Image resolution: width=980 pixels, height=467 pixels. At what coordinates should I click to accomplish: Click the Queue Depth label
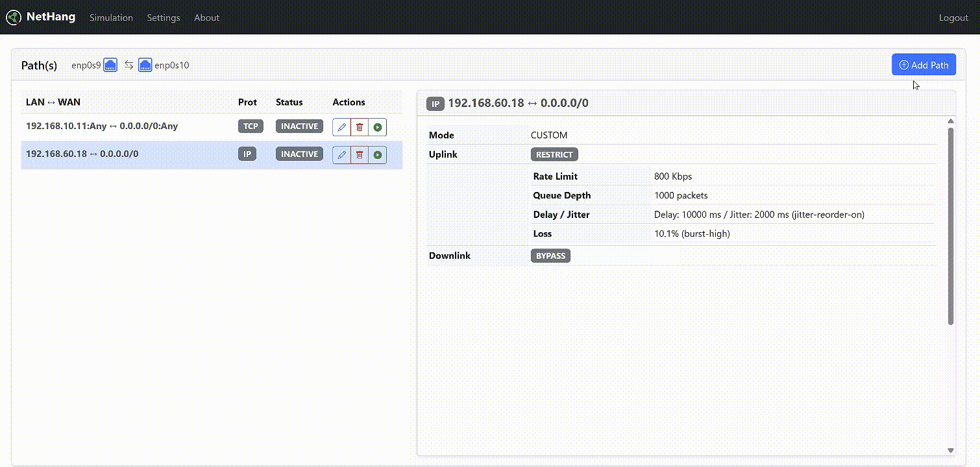(562, 195)
